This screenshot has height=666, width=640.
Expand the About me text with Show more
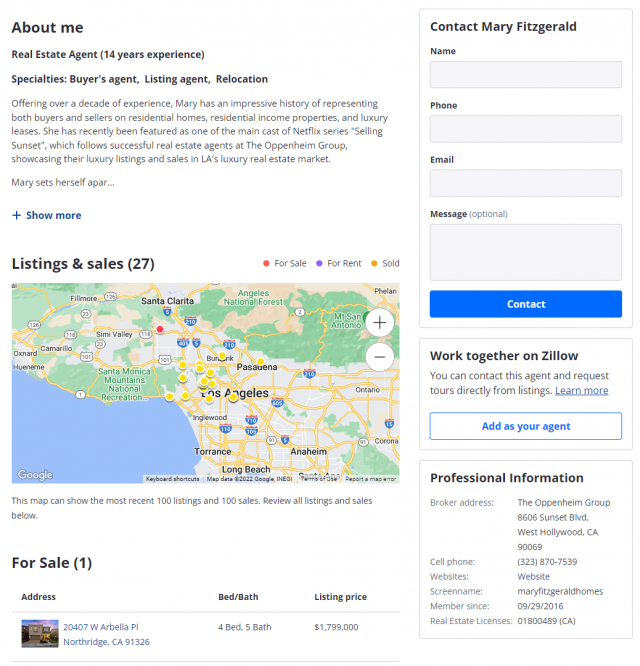(x=47, y=215)
